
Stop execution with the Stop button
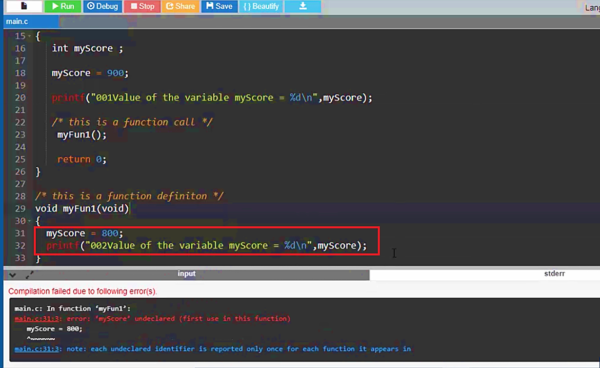point(142,6)
